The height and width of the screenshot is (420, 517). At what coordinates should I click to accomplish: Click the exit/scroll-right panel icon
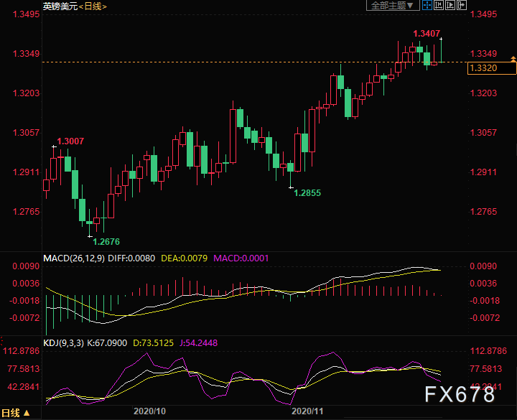(460, 6)
